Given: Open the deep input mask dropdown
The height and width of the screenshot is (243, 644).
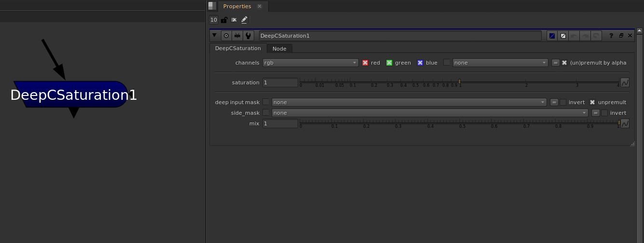Looking at the screenshot, I should 409,102.
